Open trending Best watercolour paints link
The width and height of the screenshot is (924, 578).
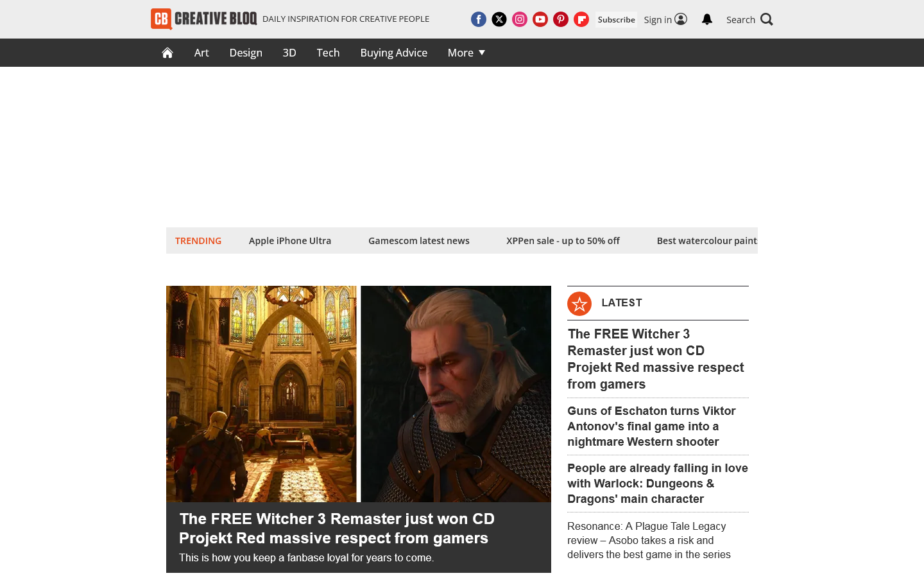tap(707, 241)
